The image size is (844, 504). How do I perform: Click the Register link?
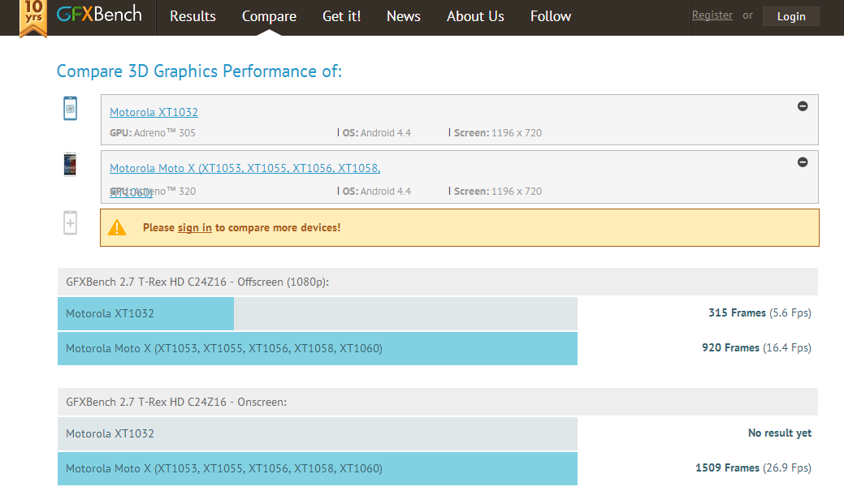coord(712,15)
